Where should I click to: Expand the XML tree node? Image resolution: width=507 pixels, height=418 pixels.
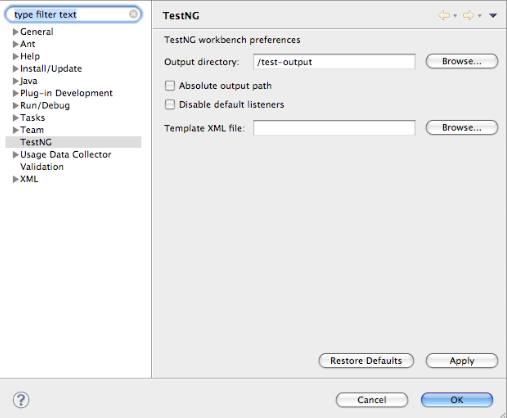(x=15, y=179)
